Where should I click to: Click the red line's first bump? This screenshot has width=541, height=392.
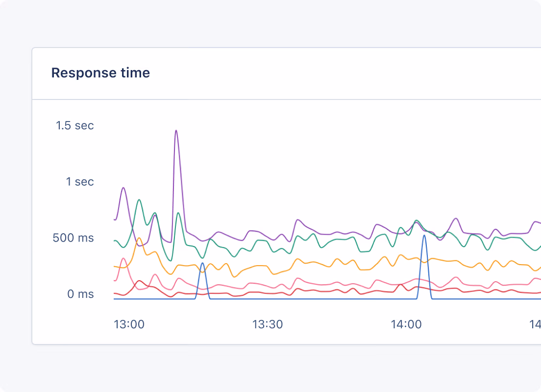pos(140,281)
